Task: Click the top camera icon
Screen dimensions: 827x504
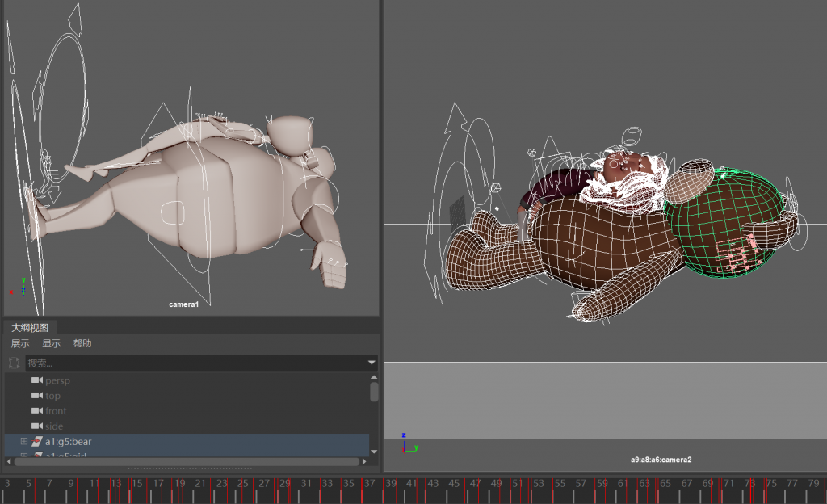Action: pyautogui.click(x=36, y=396)
